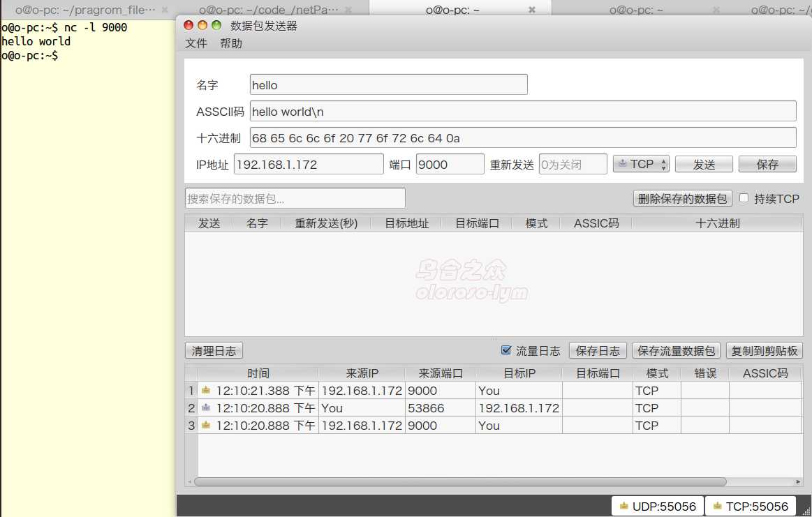Image resolution: width=812 pixels, height=517 pixels.
Task: Focus the 重新发送 interval field
Action: click(x=573, y=164)
